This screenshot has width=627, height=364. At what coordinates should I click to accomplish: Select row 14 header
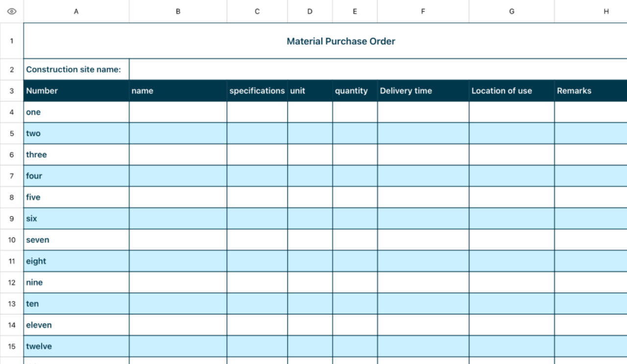pos(12,325)
